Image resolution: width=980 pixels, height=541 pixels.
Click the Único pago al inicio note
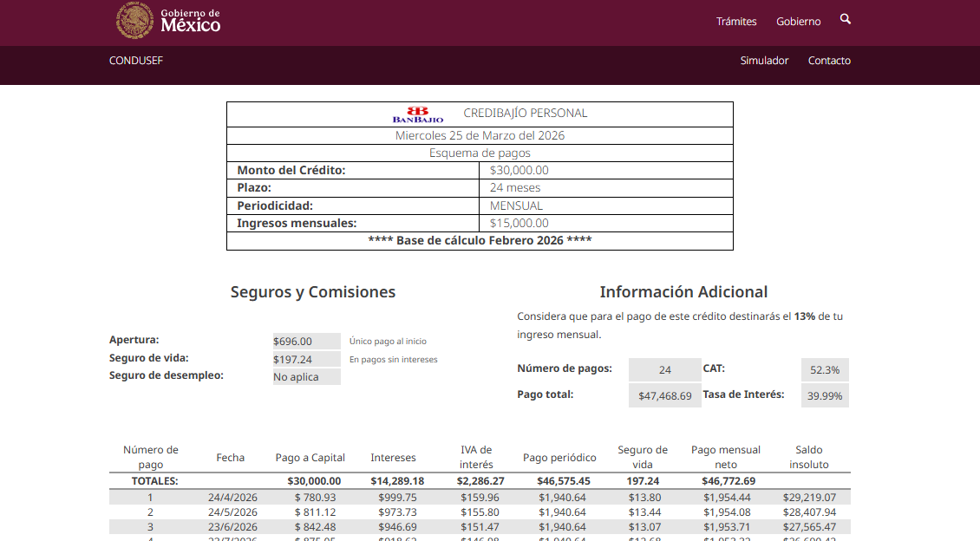[388, 341]
